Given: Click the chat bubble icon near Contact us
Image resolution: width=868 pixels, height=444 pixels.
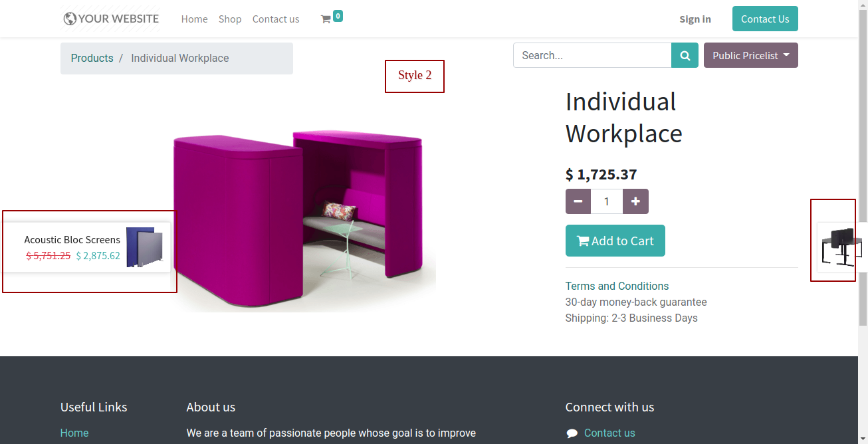Looking at the screenshot, I should coord(572,433).
